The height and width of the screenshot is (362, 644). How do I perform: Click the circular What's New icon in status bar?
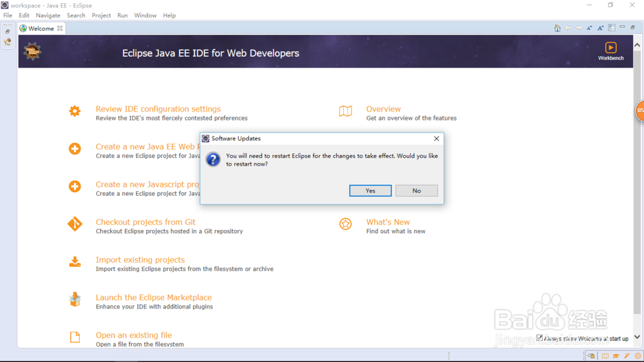click(x=638, y=356)
